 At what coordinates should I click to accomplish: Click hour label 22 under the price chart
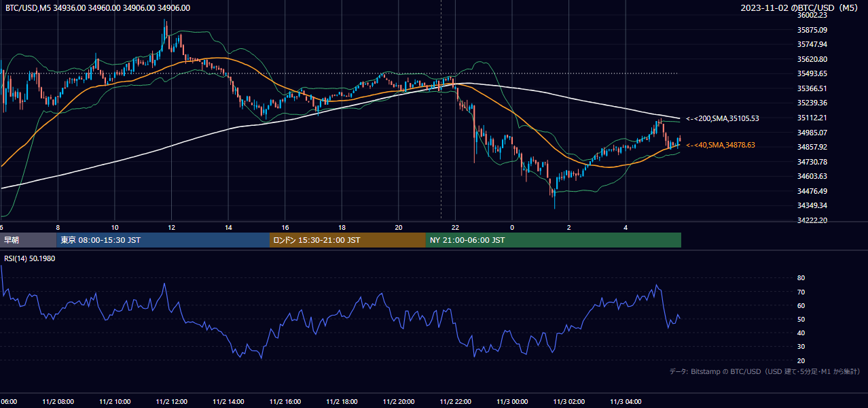coord(455,227)
